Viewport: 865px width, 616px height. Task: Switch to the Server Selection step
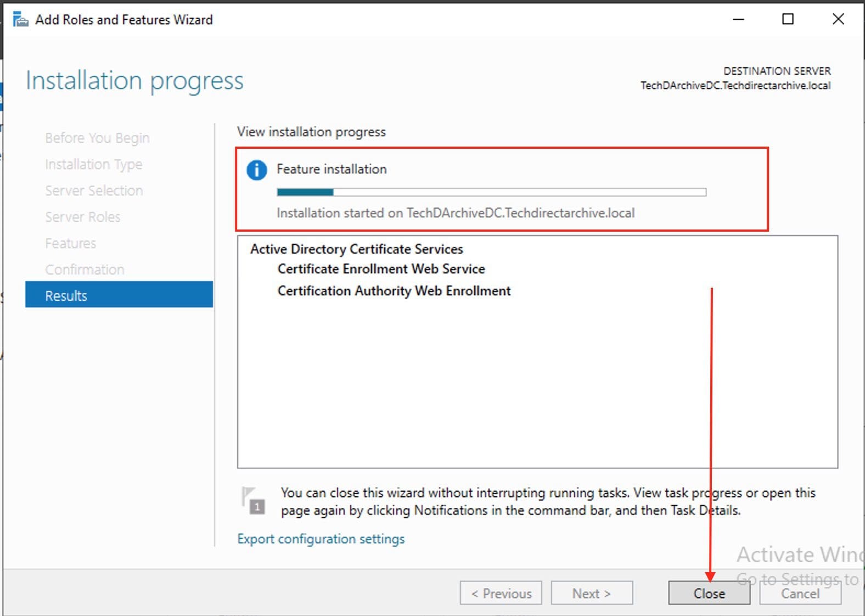coord(94,191)
